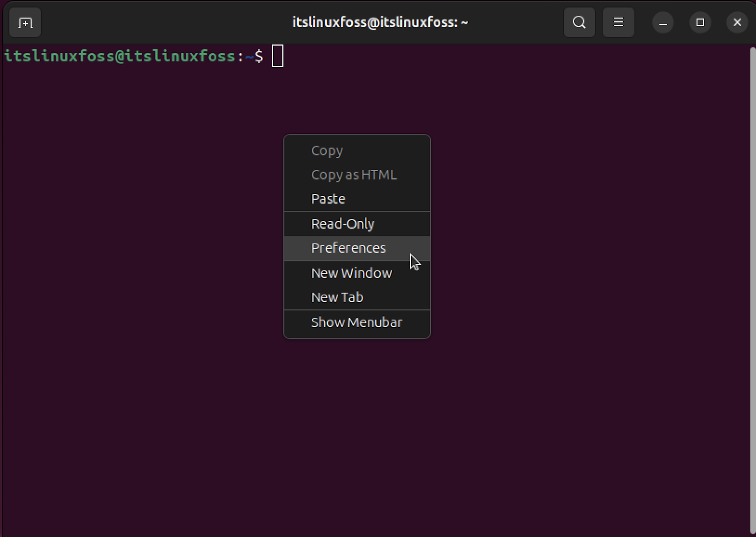
Task: Click the search icon in the title bar
Action: tap(579, 22)
